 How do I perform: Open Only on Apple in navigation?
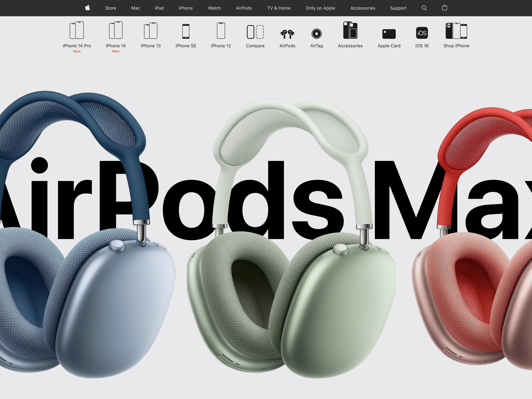pos(320,8)
